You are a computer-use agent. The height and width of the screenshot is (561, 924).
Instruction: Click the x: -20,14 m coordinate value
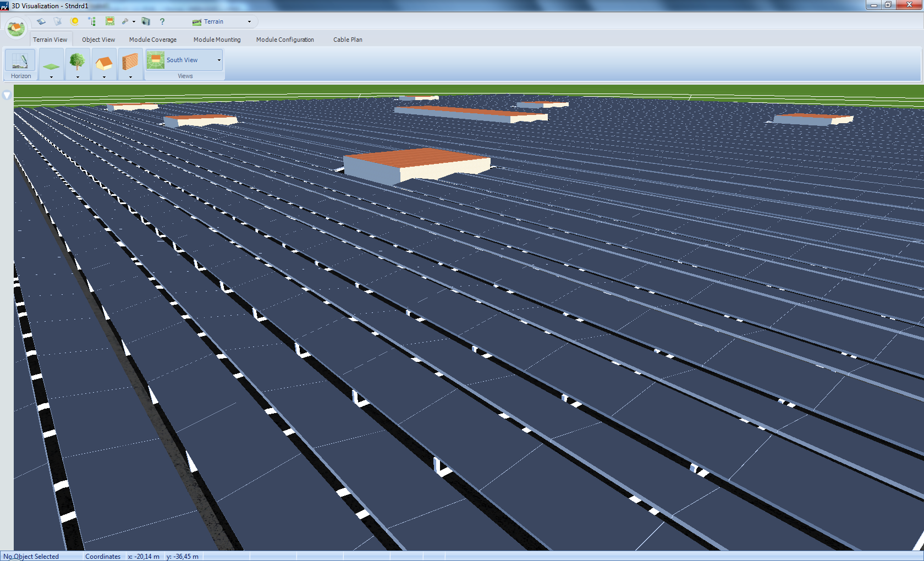tap(144, 557)
